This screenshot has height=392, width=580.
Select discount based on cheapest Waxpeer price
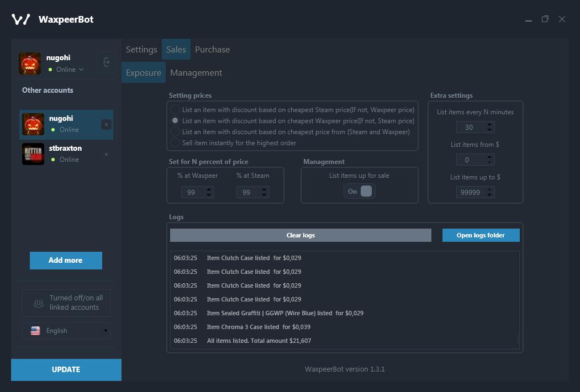[175, 120]
